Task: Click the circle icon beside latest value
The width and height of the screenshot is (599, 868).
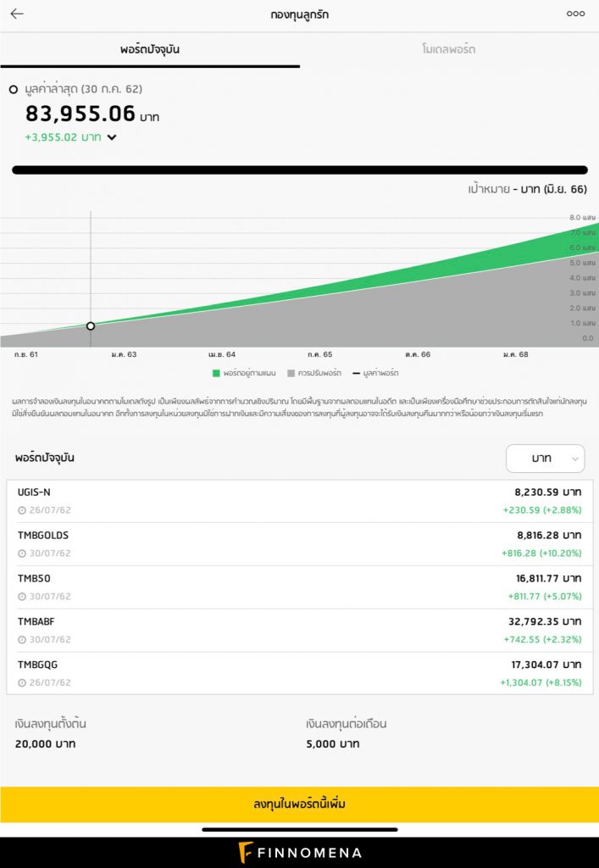Action: tap(14, 89)
